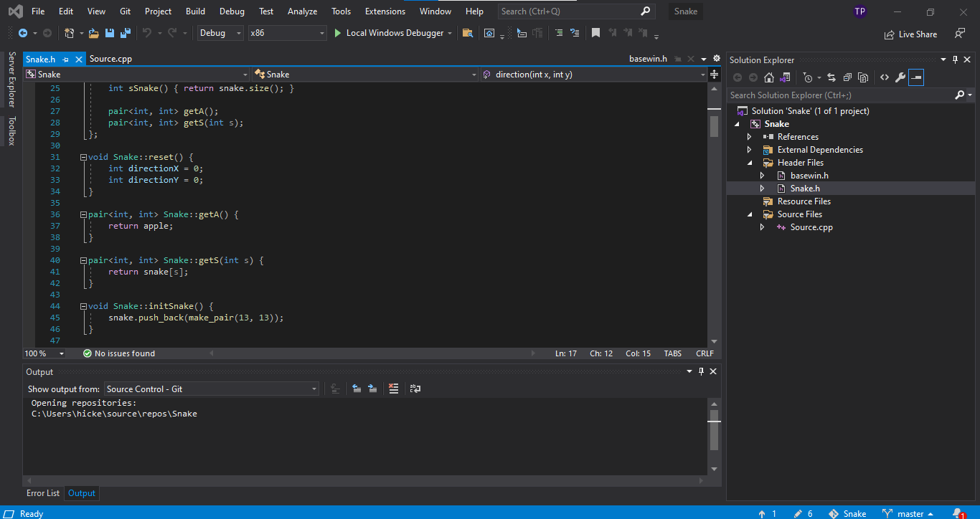Toggle Show All Files in Solution Explorer
The width and height of the screenshot is (980, 519).
coord(863,77)
